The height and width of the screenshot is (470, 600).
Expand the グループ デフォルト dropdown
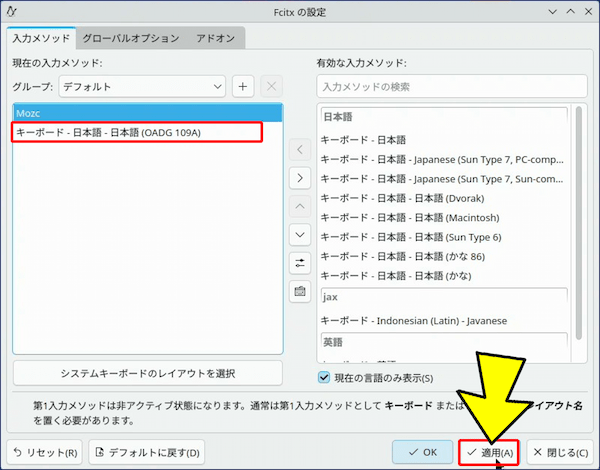[142, 86]
